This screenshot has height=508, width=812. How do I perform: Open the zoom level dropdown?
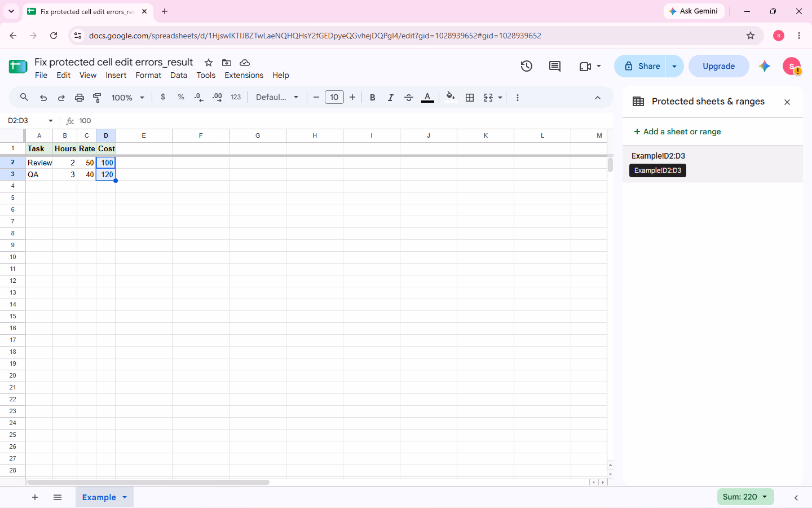tap(128, 97)
